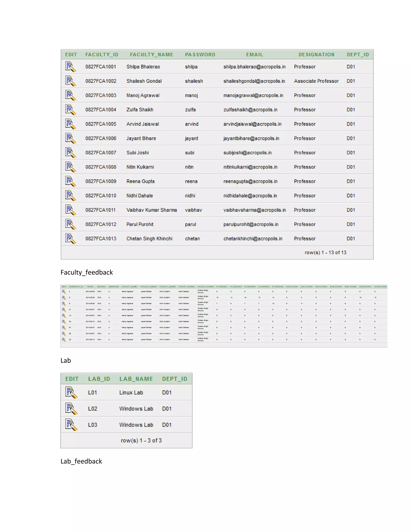The image size is (411, 532).
Task: Edit the Zulfa Shaikh faculty record
Action: point(71,110)
